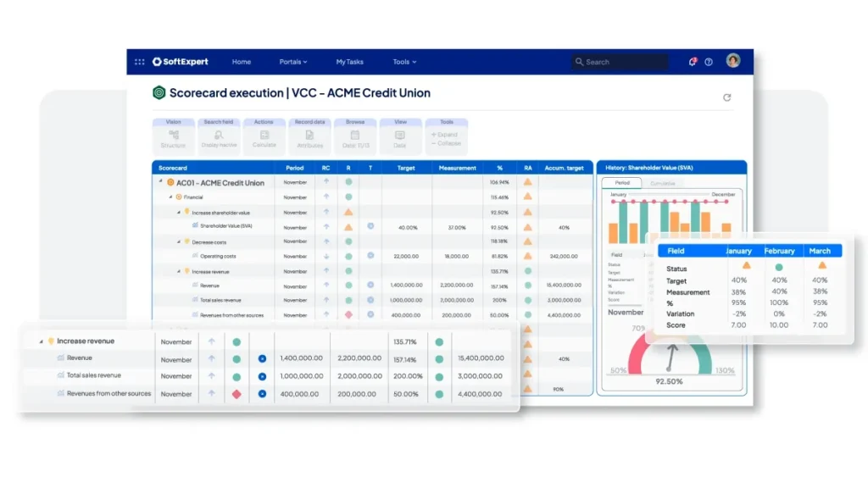868x488 pixels.
Task: Open the Tools dropdown in navbar
Action: pyautogui.click(x=404, y=62)
